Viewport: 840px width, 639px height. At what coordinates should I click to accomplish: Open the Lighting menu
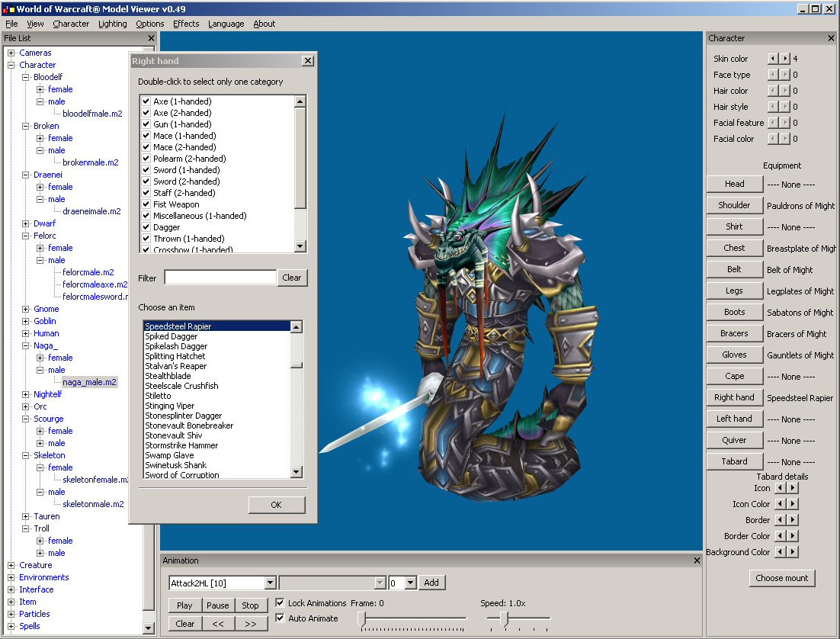(x=113, y=24)
